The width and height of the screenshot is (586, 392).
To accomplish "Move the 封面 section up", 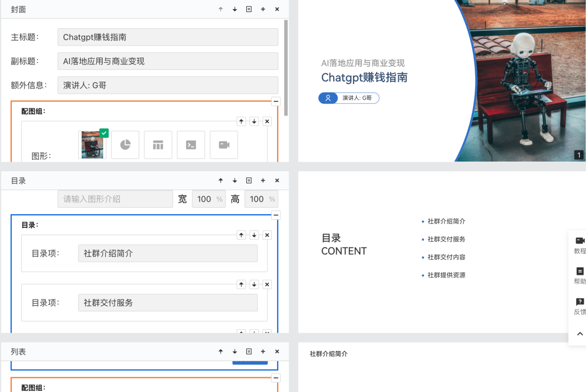I will [220, 9].
